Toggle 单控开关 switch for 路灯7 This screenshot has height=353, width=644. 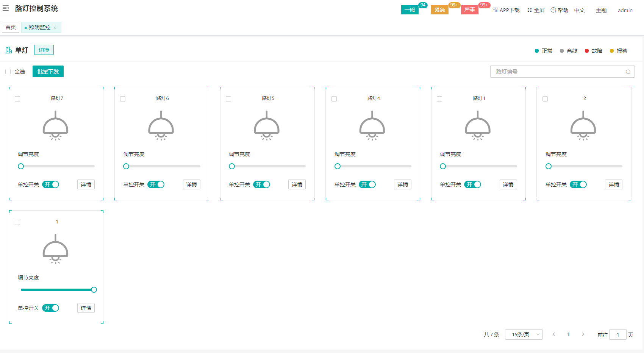click(50, 184)
